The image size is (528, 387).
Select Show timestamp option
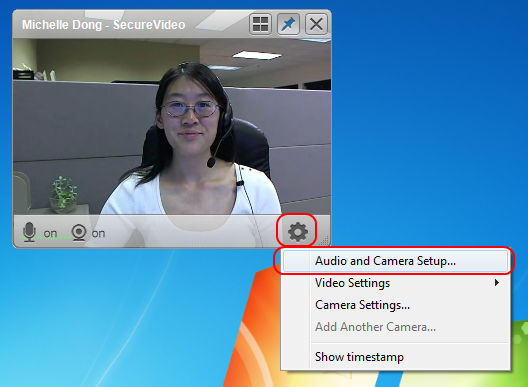coord(395,357)
